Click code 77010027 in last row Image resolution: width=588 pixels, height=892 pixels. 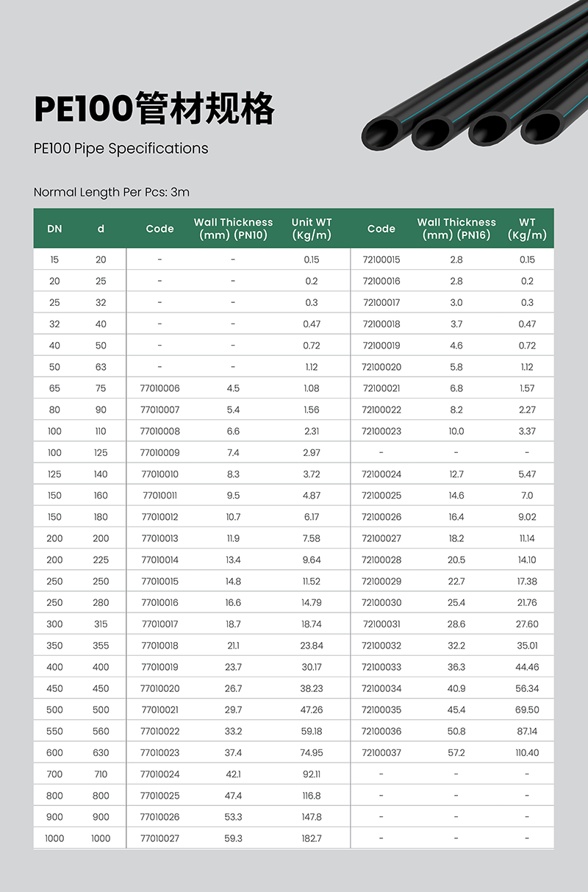click(x=159, y=838)
